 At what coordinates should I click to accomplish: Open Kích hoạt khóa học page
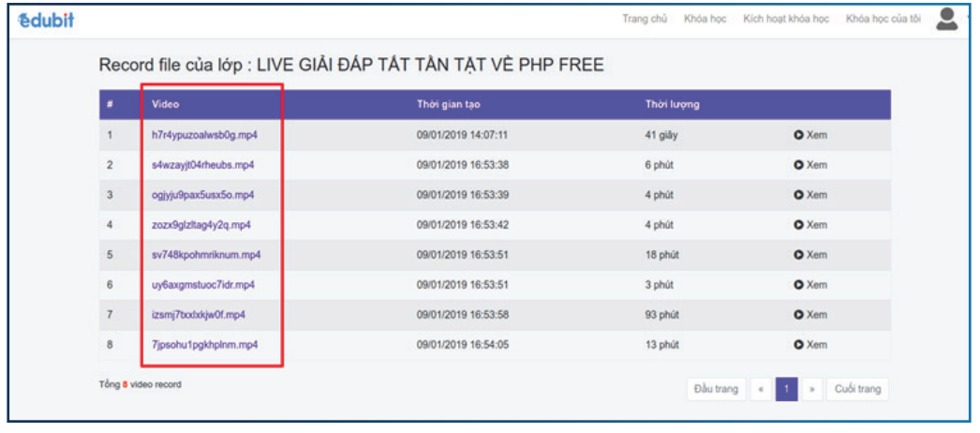[786, 19]
